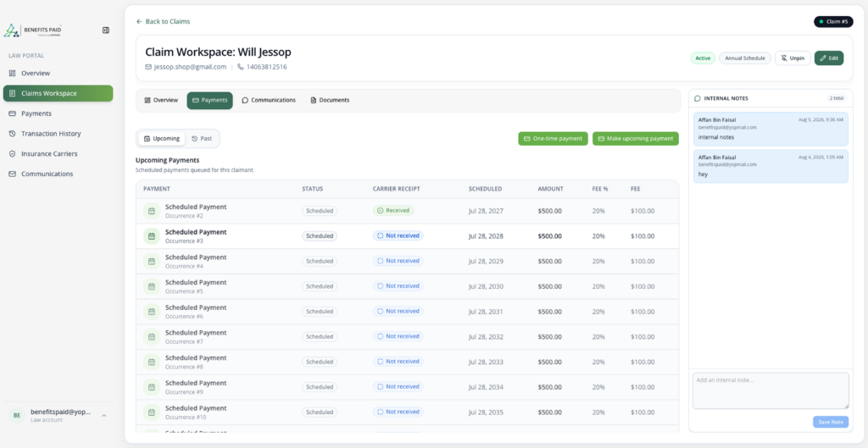Screen dimensions: 868x448
Task: Click the envelope icon next to jessop.shop@gmail.com
Action: point(148,67)
